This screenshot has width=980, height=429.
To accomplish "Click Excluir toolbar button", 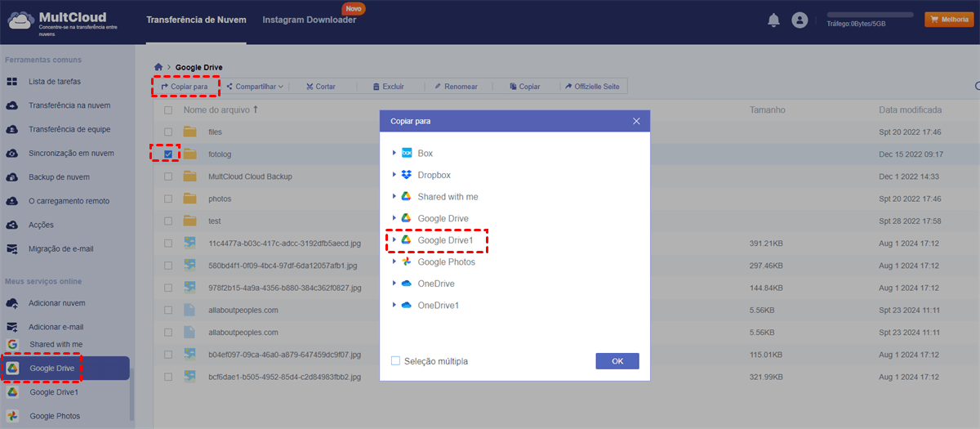I will pyautogui.click(x=388, y=86).
